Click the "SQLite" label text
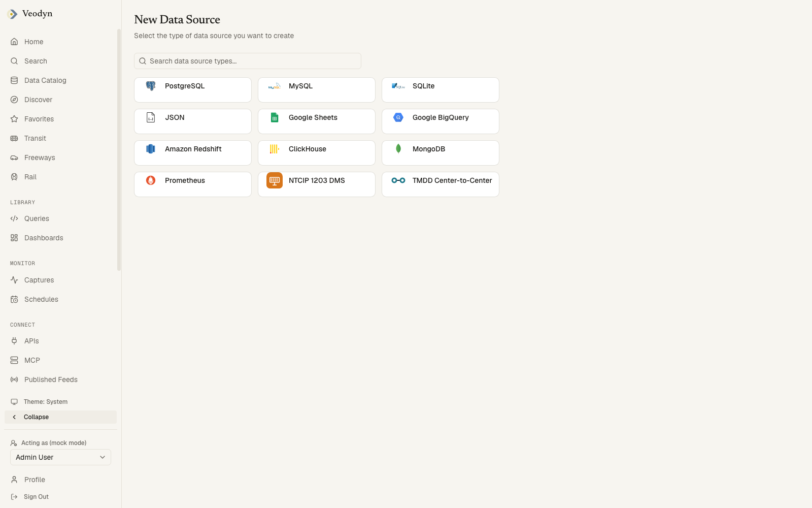 424,86
